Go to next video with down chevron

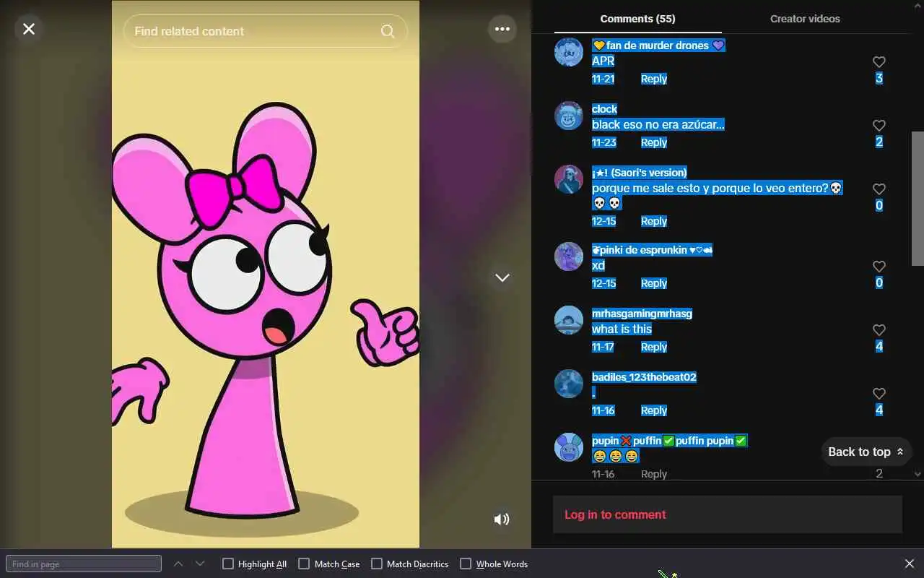(502, 277)
